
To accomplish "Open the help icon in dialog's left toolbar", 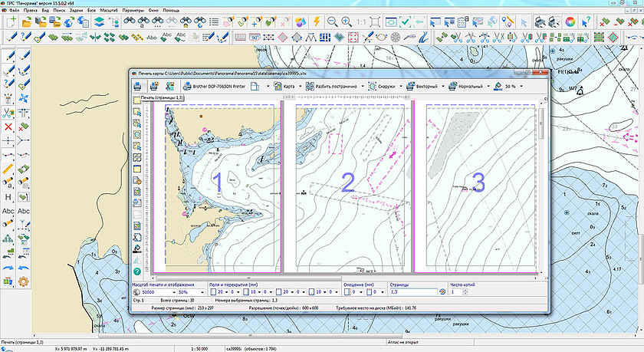I will coord(137,271).
